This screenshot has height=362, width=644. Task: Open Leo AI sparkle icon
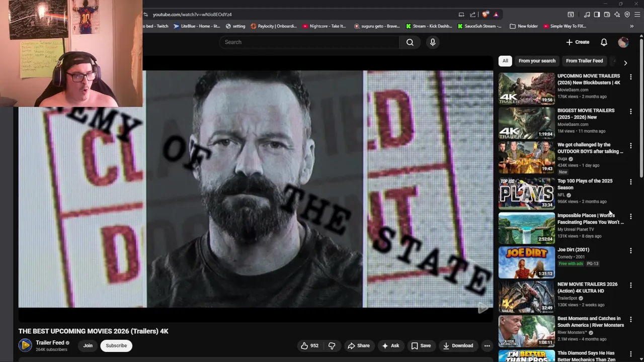(617, 15)
